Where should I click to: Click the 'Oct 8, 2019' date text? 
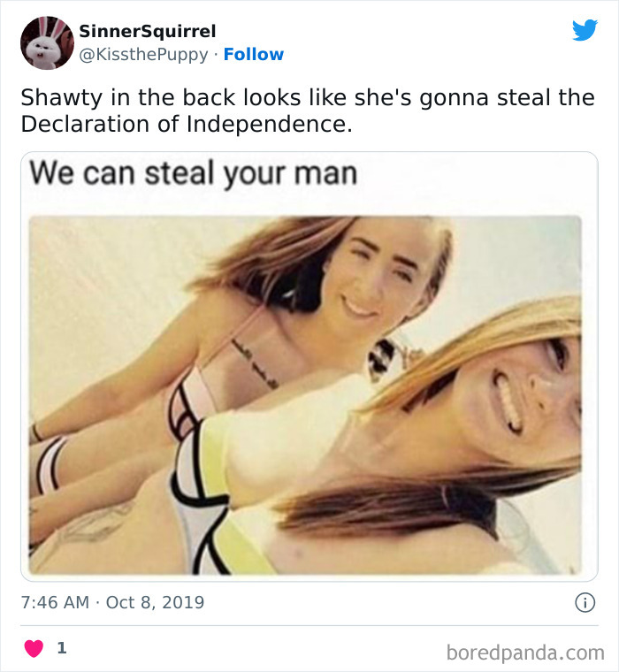(155, 602)
